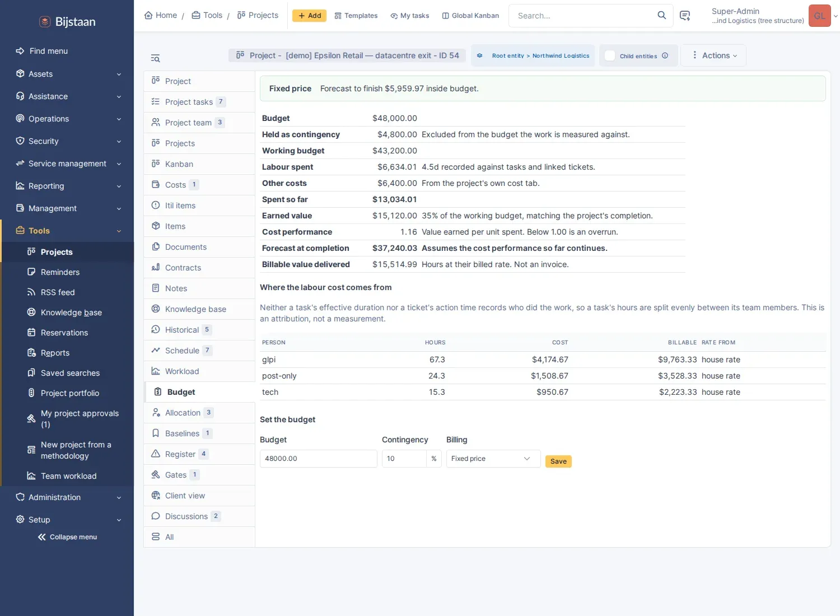The width and height of the screenshot is (840, 616).
Task: Click the Child entities info icon
Action: [x=665, y=55]
